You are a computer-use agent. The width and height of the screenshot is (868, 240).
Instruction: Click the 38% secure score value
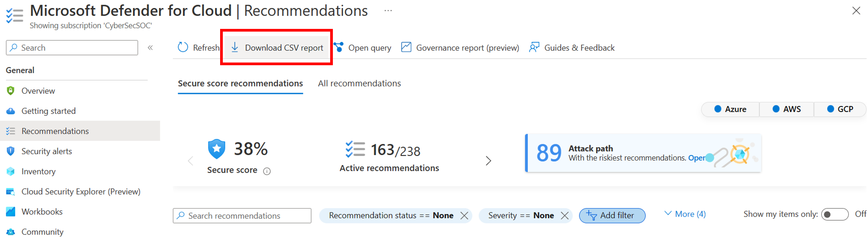pos(251,149)
